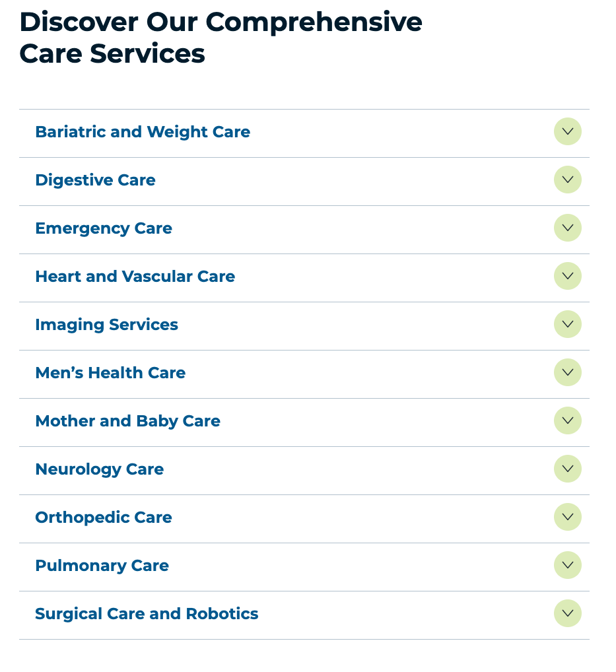Tap the down-arrow icon for Imaging Services
616x672 pixels.
(x=567, y=324)
